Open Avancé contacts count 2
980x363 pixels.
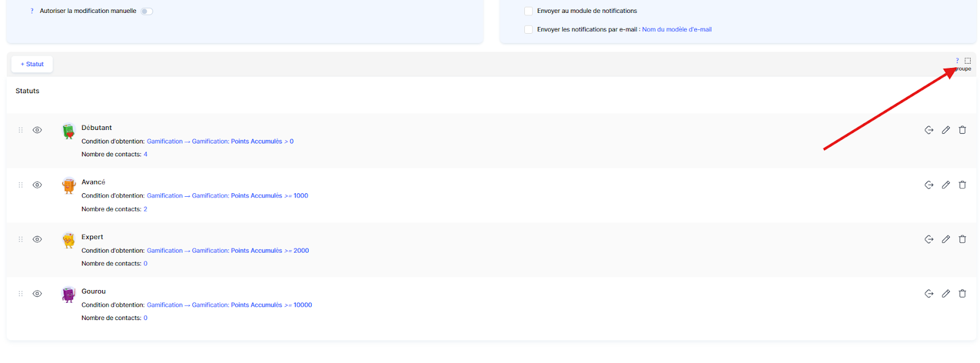pos(145,209)
